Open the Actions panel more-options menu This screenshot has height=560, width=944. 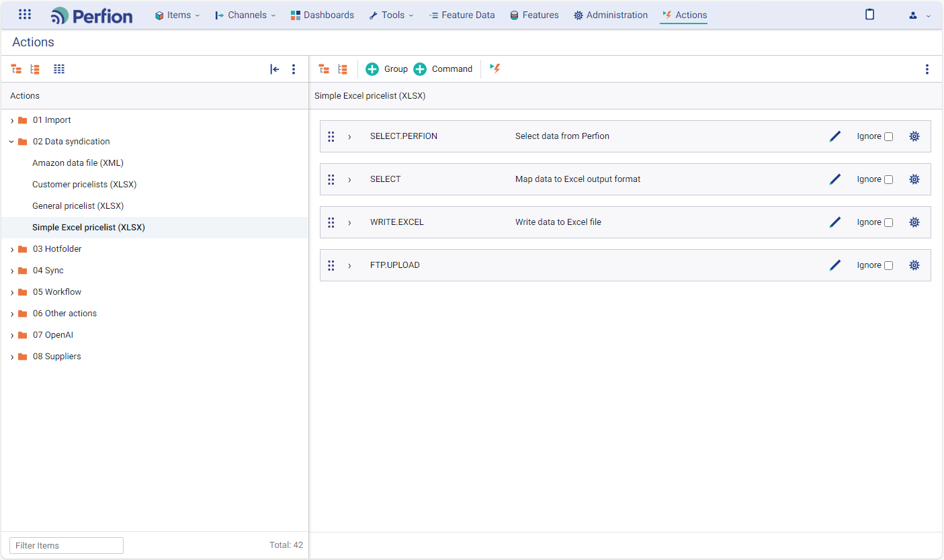294,69
